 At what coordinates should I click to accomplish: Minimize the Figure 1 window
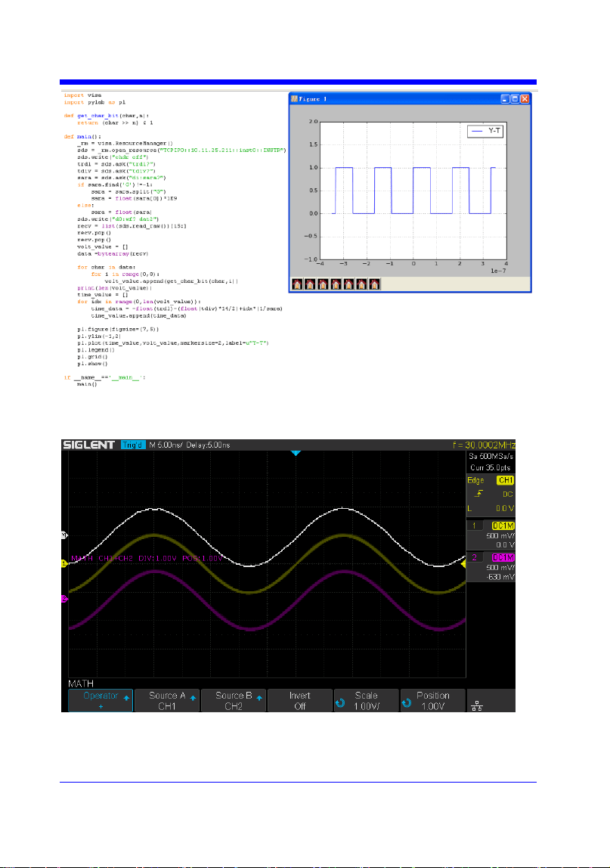coord(505,98)
